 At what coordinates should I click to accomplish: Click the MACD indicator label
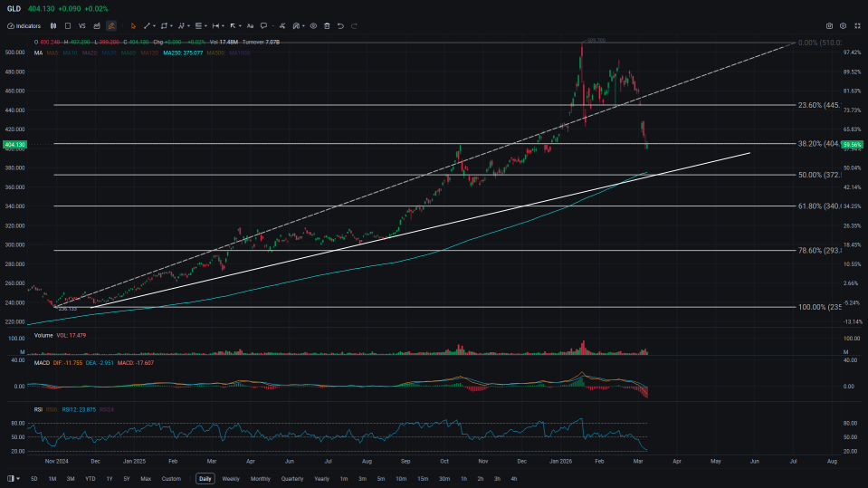42,363
